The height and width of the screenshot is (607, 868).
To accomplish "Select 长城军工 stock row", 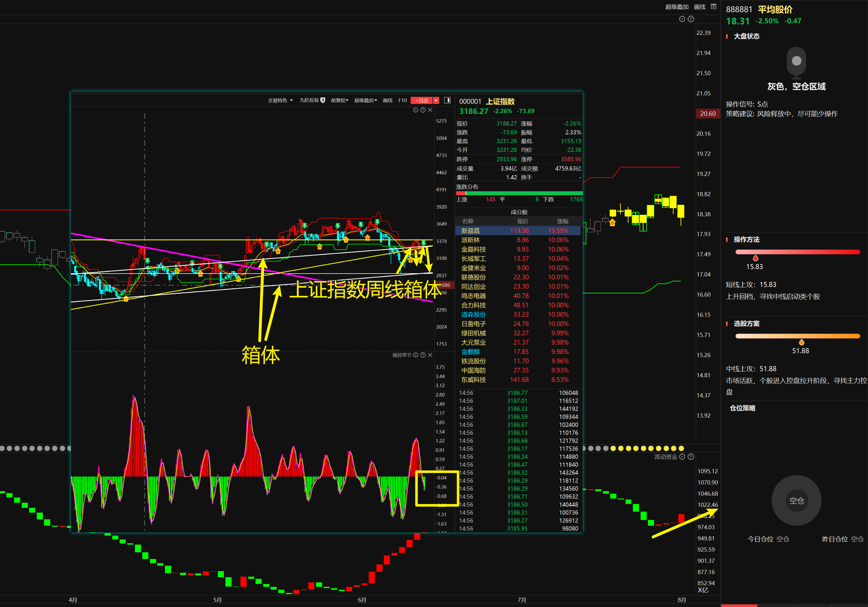I will click(518, 259).
